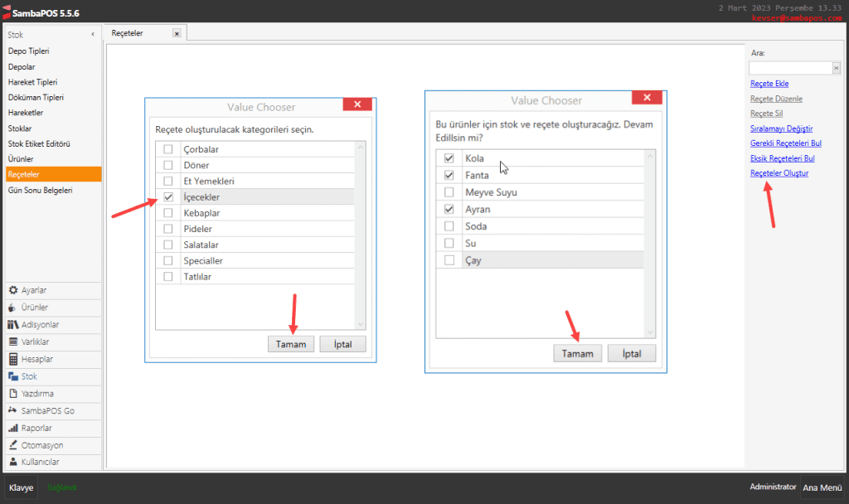Tick the Çorbalar category checkbox
Viewport: 849px width, 504px height.
pyautogui.click(x=168, y=149)
